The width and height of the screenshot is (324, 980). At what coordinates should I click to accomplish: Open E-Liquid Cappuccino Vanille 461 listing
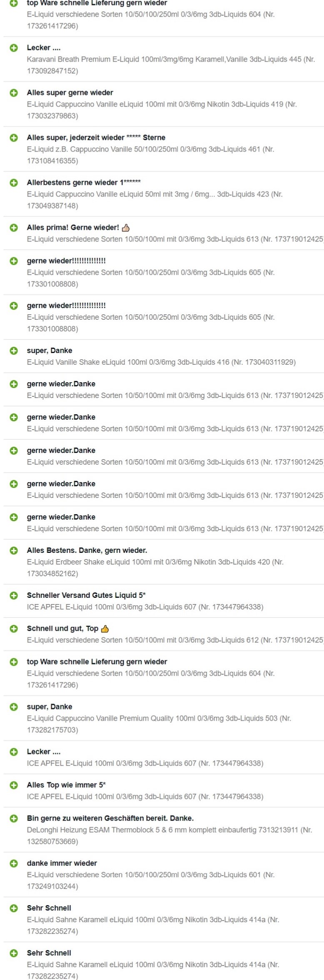(150, 155)
